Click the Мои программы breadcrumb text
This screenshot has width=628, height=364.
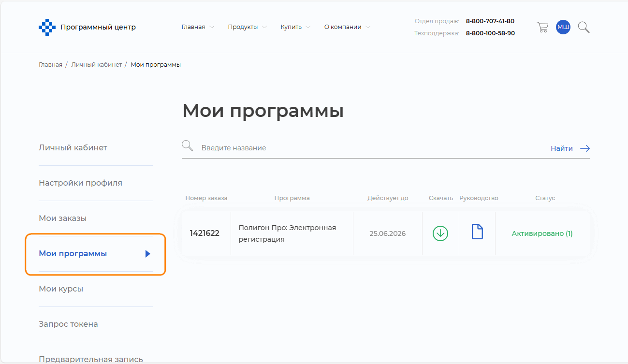[x=156, y=65]
